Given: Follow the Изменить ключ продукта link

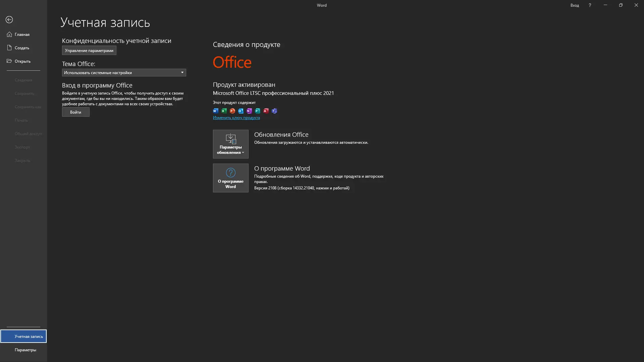Looking at the screenshot, I should pyautogui.click(x=236, y=118).
